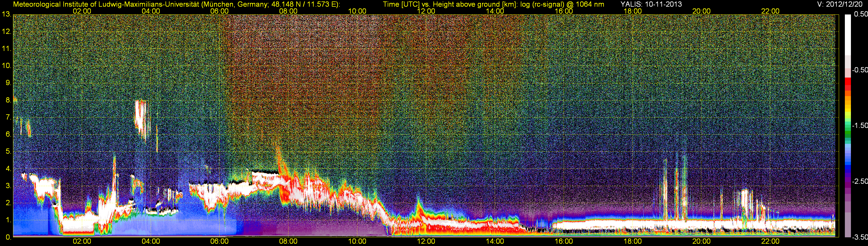Select the 16:00 label on the top time axis
The width and height of the screenshot is (868, 246).
pyautogui.click(x=564, y=11)
